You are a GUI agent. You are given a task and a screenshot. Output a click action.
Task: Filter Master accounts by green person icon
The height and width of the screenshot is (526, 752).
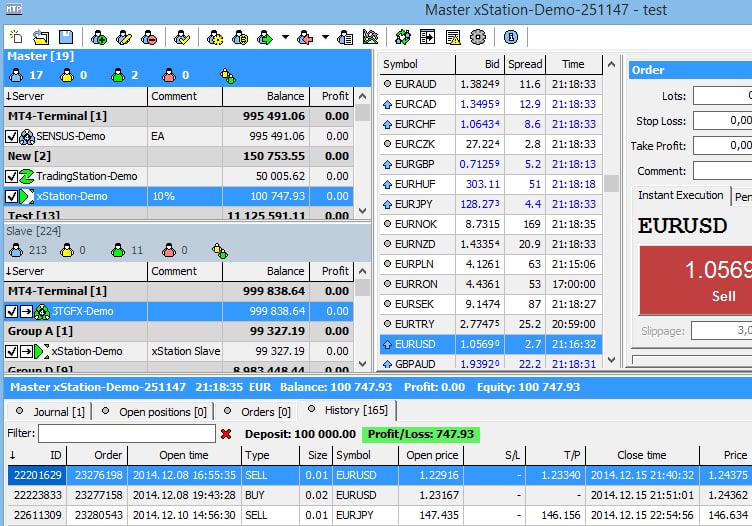[118, 75]
